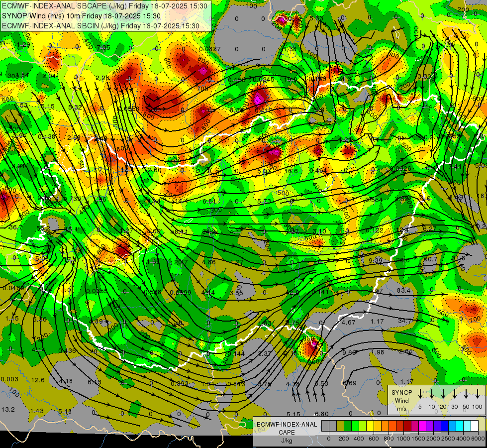The image size is (487, 448).
Task: Click the 'ECMWF-INDEX-ANAL SBCIN' title line
Action: click(100, 26)
